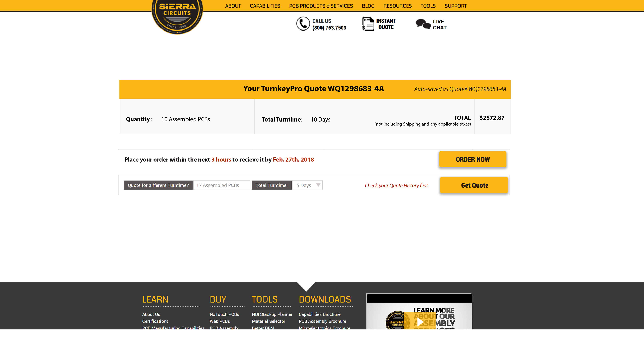The image size is (644, 362).
Task: Open the TOOLS navigation menu
Action: point(428,6)
